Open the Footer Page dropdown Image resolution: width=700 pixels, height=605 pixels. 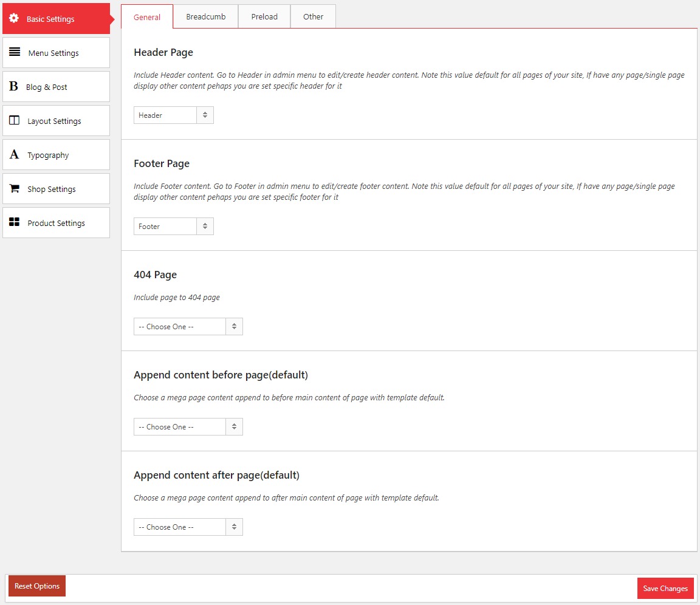coord(174,227)
